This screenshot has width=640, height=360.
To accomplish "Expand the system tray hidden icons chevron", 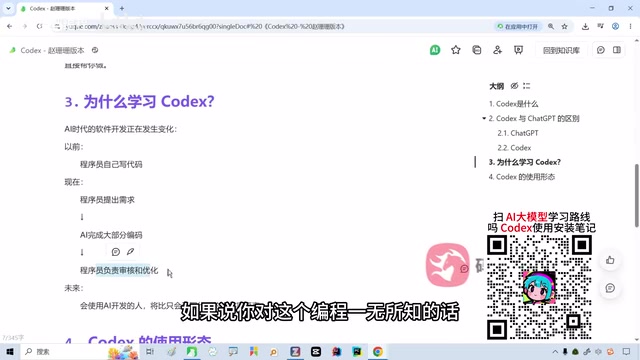I will pos(555,352).
